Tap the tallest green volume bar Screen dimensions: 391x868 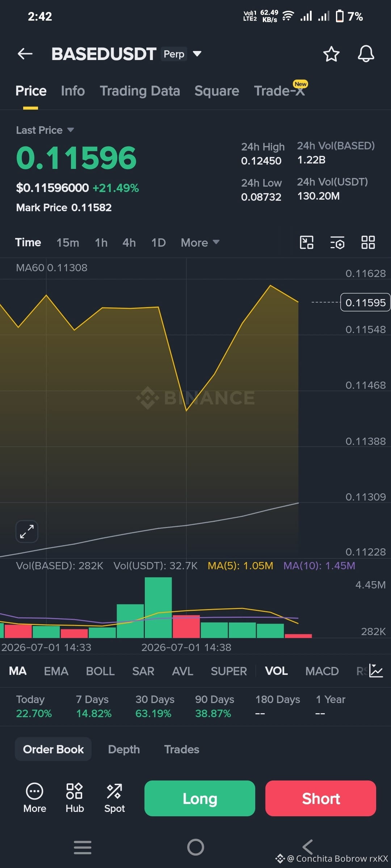pyautogui.click(x=158, y=608)
